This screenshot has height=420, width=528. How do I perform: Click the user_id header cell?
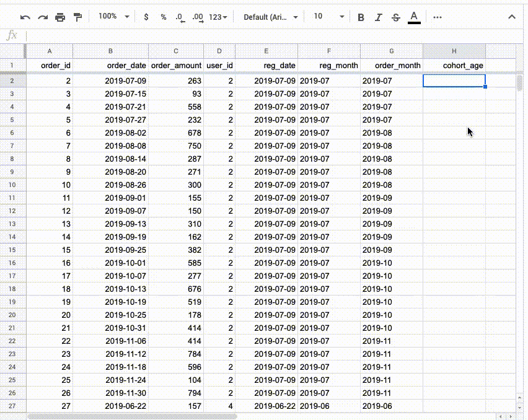pos(219,65)
